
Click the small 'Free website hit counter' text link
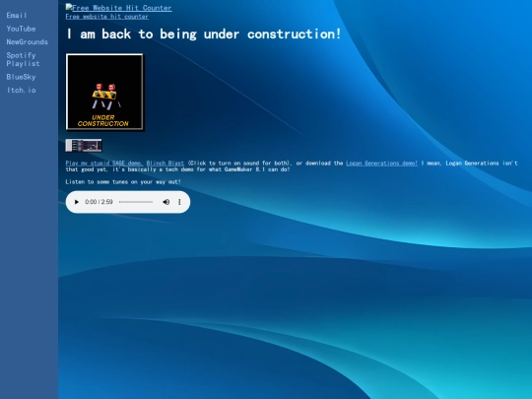point(106,17)
